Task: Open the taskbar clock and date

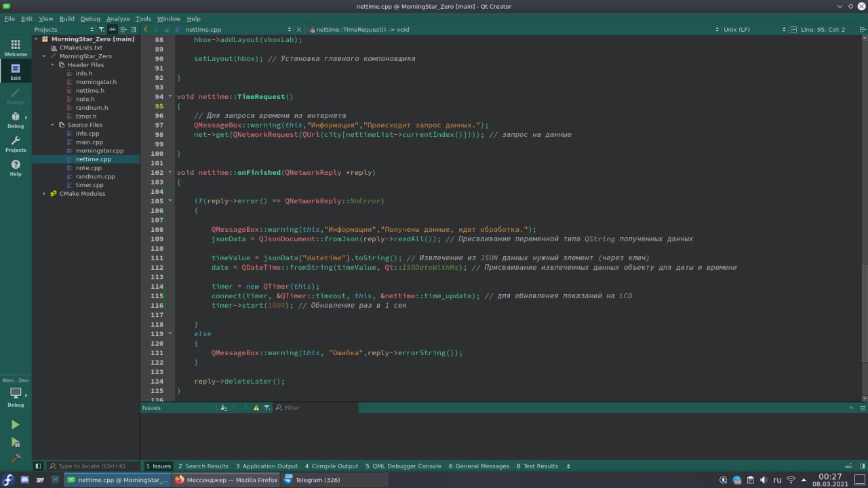Action: coord(830,480)
